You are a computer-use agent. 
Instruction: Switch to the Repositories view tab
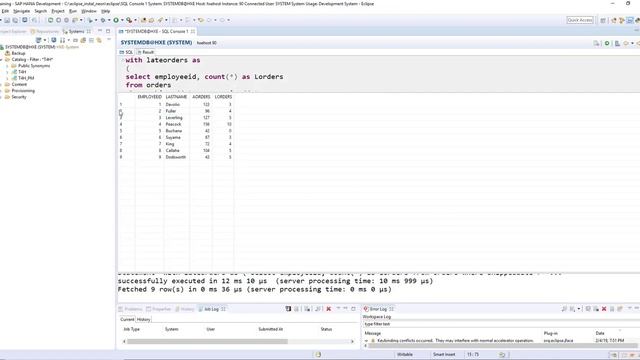click(45, 31)
